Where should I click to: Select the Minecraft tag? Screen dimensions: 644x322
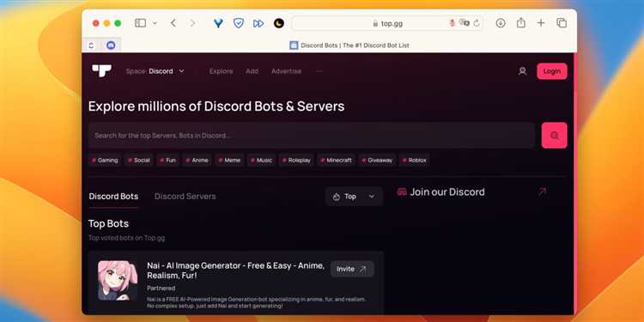336,161
